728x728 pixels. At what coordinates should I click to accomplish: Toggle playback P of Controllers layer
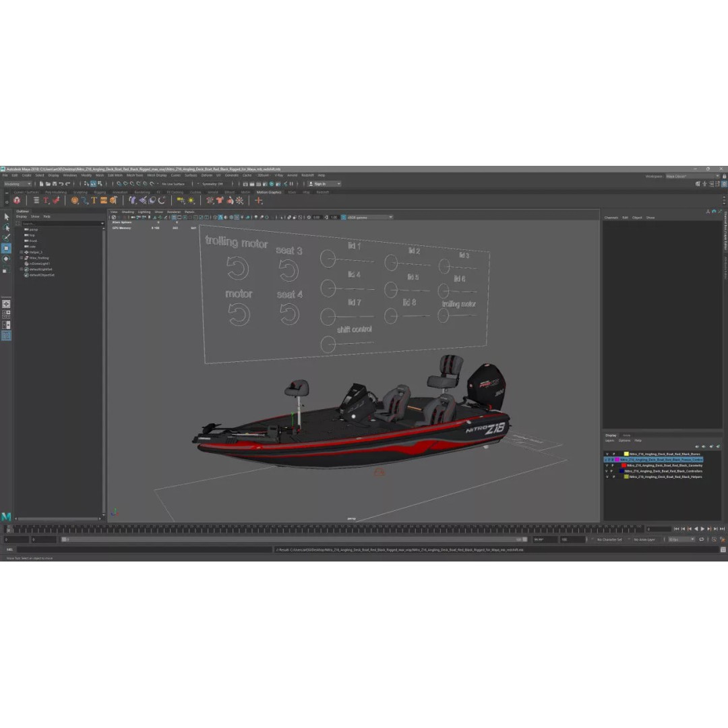point(611,471)
